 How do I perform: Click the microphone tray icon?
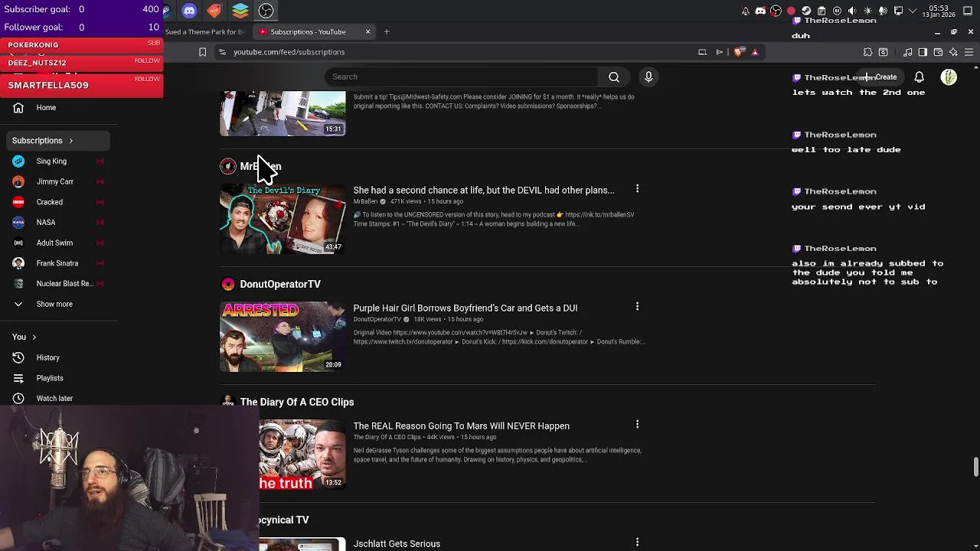(x=883, y=11)
